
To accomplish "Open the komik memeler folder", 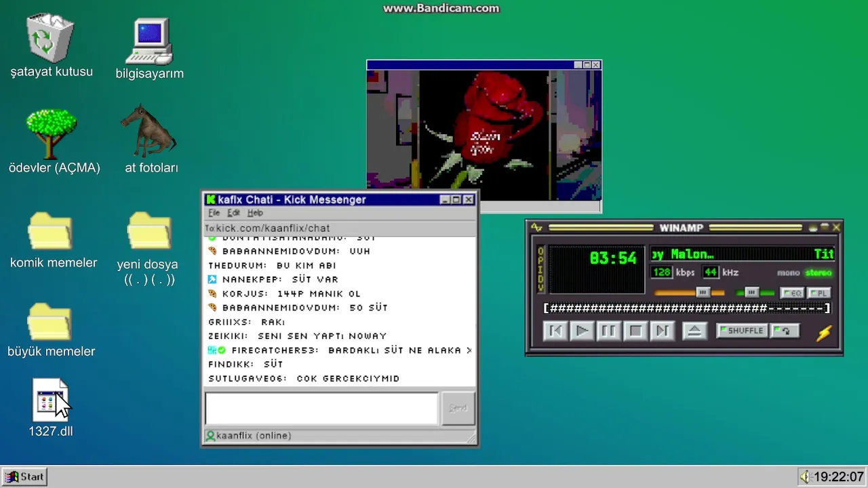I will click(50, 231).
